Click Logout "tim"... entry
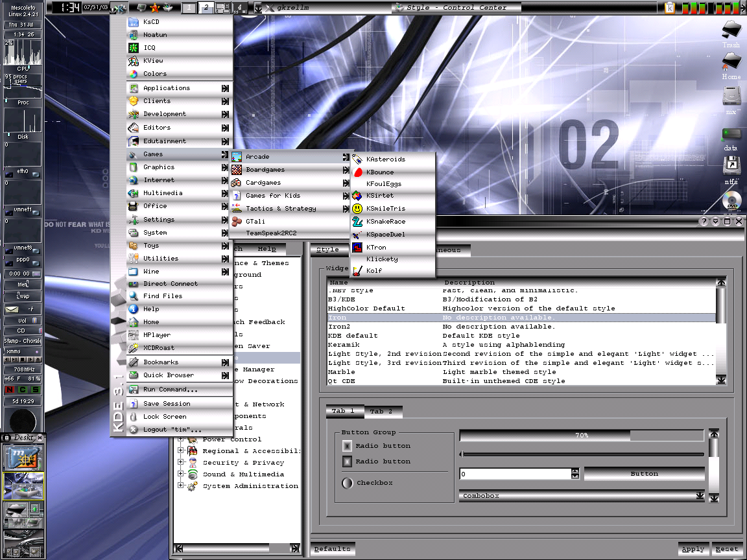The image size is (747, 560). (180, 430)
